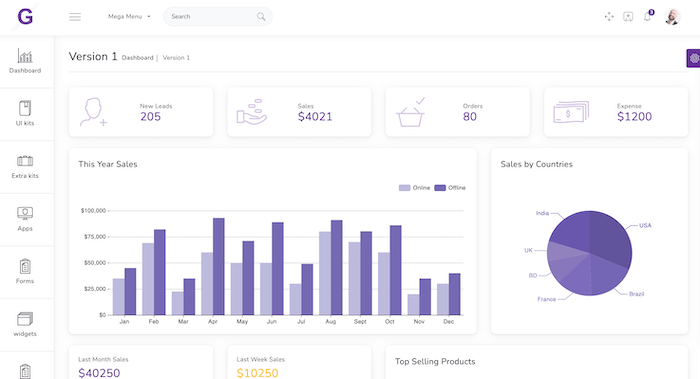The width and height of the screenshot is (700, 379).
Task: Open the widgets sidebar icon
Action: [25, 319]
